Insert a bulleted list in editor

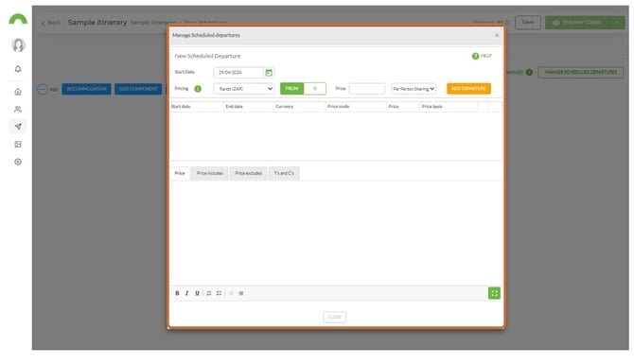pyautogui.click(x=219, y=293)
